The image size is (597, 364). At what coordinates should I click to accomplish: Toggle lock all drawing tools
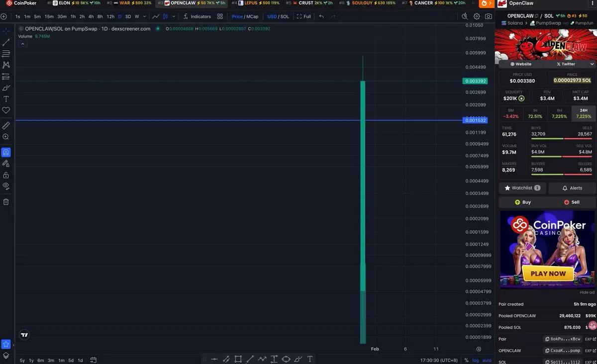6,175
